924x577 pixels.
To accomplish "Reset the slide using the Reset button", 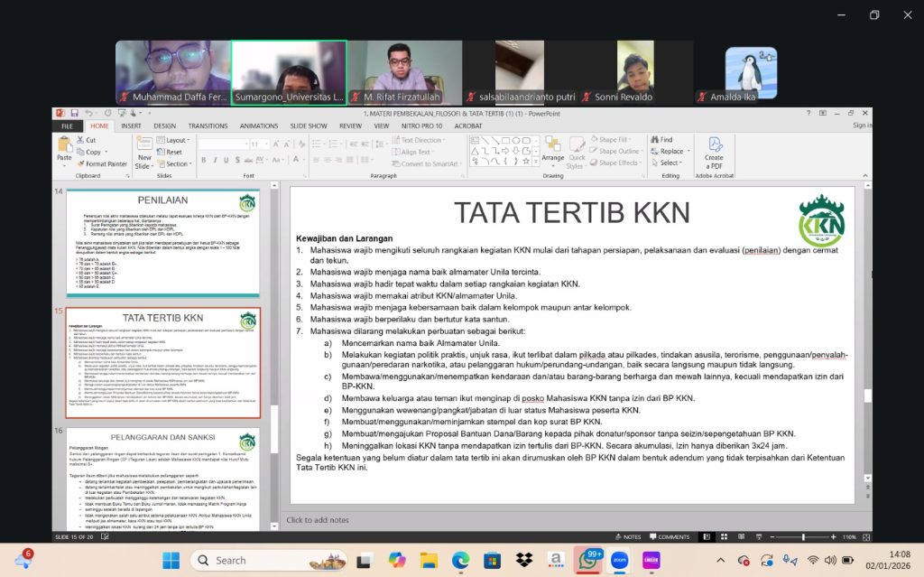I will 171,152.
